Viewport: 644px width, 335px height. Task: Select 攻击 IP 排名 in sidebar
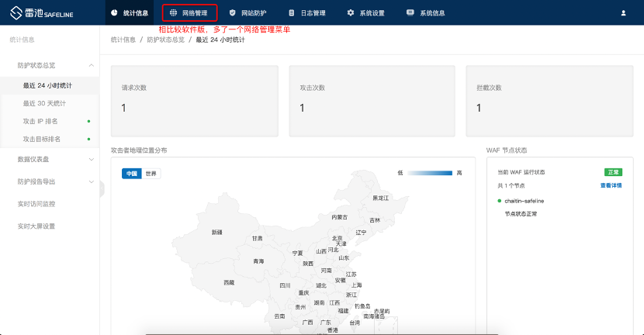click(x=40, y=121)
